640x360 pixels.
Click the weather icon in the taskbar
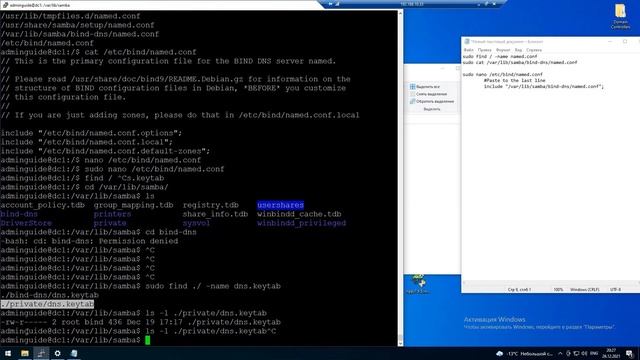pyautogui.click(x=500, y=353)
